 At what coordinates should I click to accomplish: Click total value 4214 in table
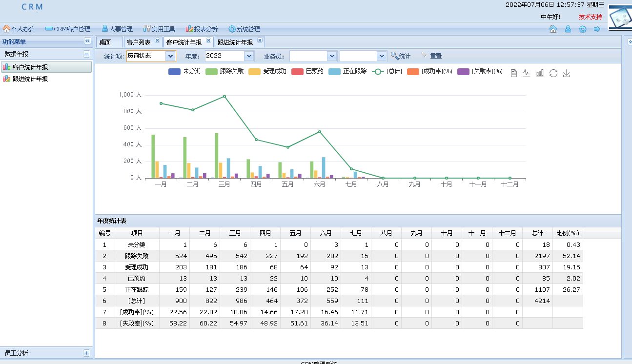(542, 301)
